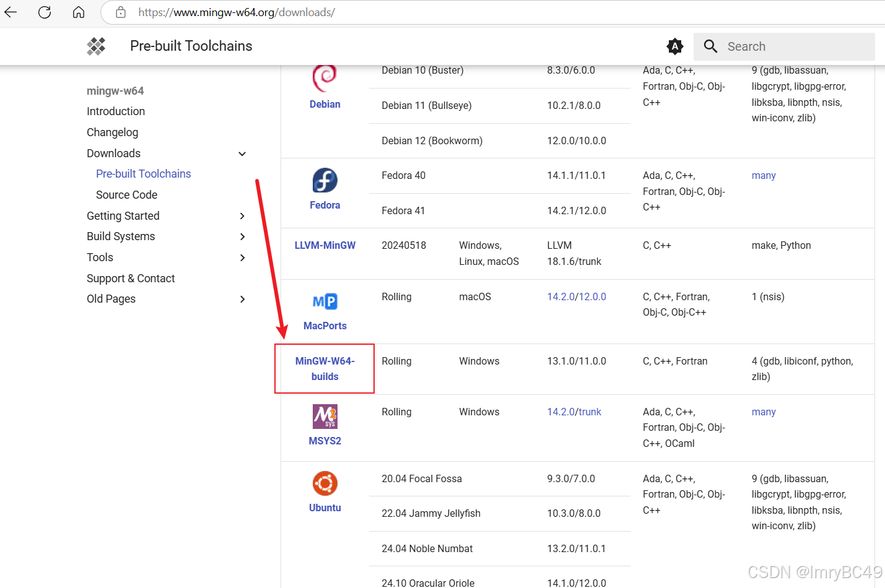
Task: Expand the Old Pages chevron
Action: 242,299
